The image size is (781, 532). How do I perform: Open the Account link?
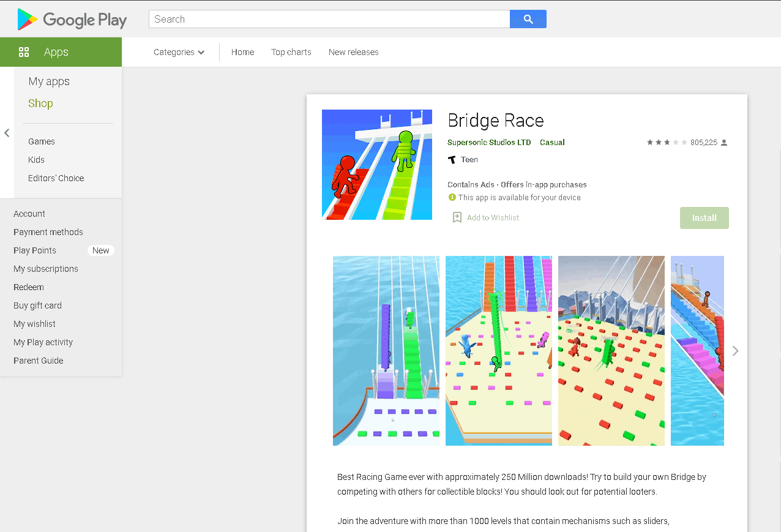[29, 214]
